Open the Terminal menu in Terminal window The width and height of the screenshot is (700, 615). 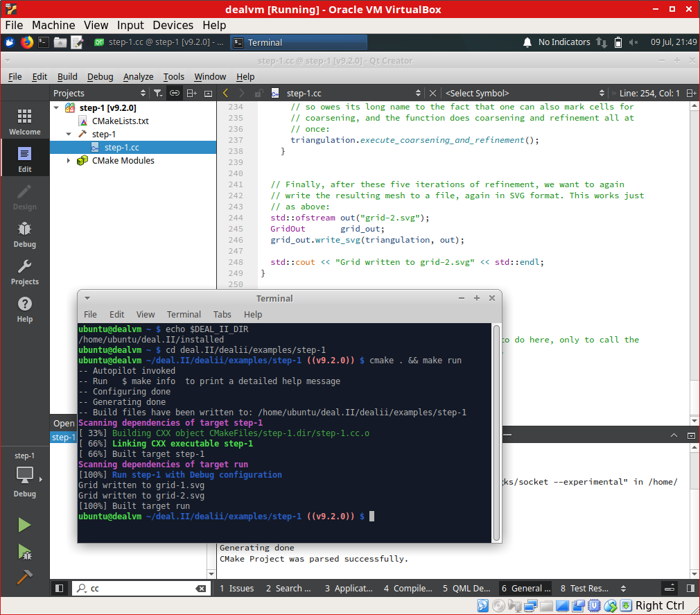click(x=184, y=314)
